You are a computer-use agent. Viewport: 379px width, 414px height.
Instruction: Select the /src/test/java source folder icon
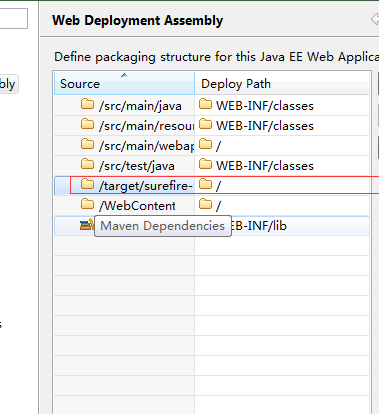[87, 164]
